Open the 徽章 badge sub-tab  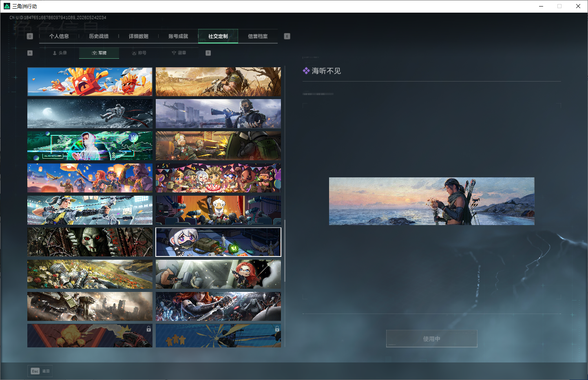point(179,53)
